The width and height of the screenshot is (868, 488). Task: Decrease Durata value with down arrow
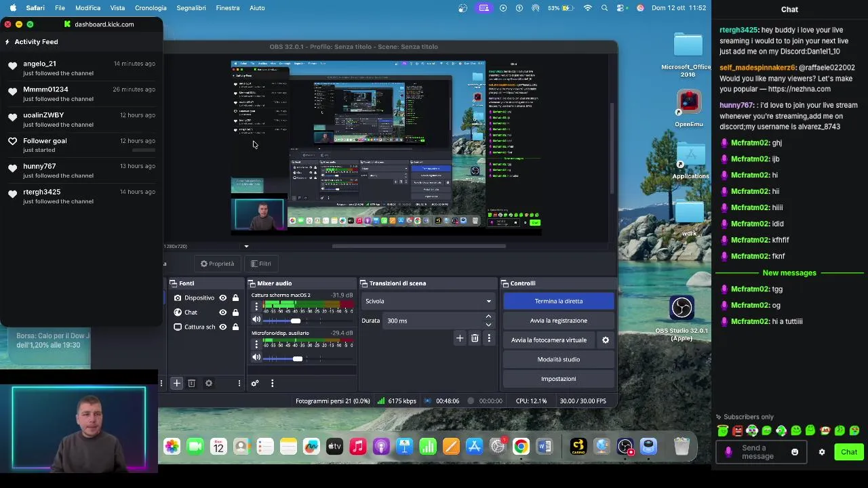[488, 325]
